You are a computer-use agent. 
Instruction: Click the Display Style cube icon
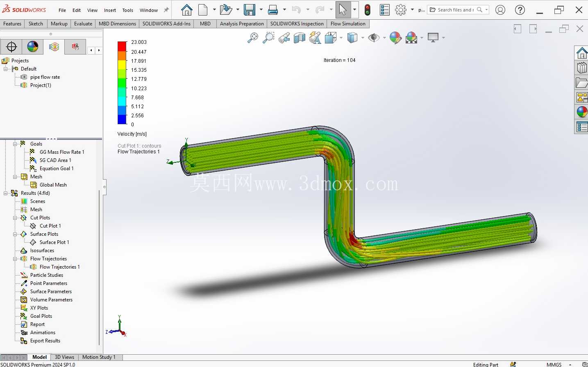point(352,38)
